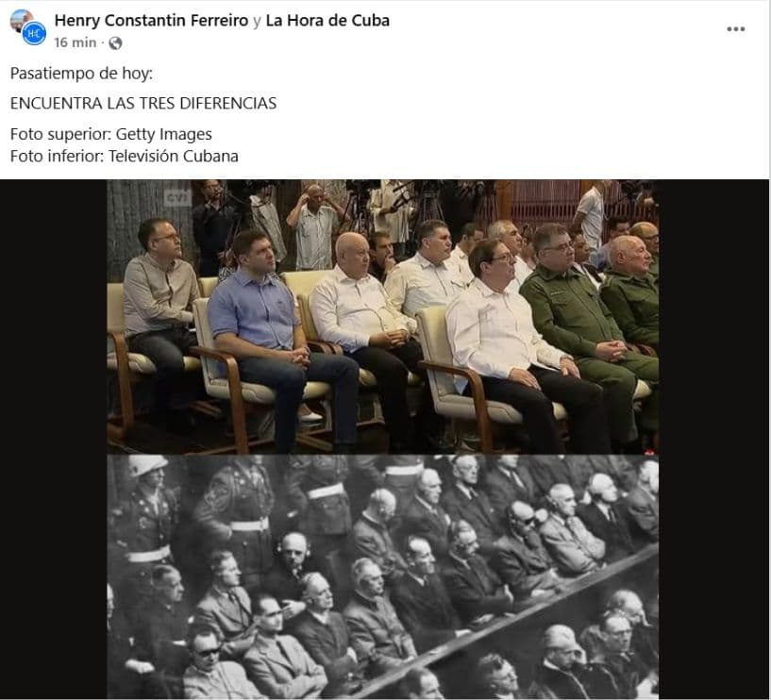Click the white-helmeted guard in the lower photo
Viewport: 771px width, 700px height.
pyautogui.click(x=145, y=511)
